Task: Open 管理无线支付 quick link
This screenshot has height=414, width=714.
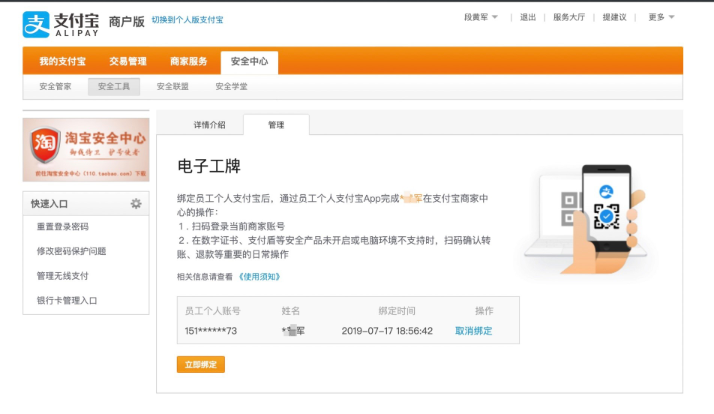Action: click(x=62, y=276)
